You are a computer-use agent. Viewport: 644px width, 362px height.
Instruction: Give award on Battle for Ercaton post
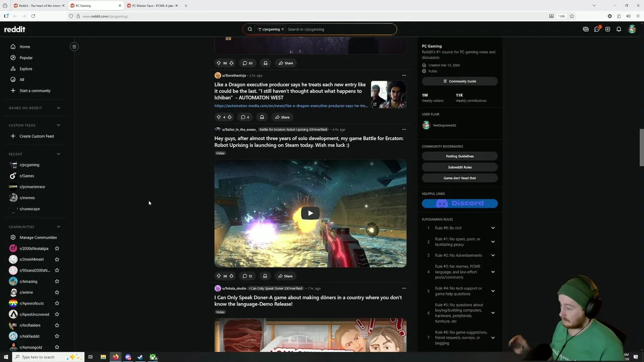[265, 276]
